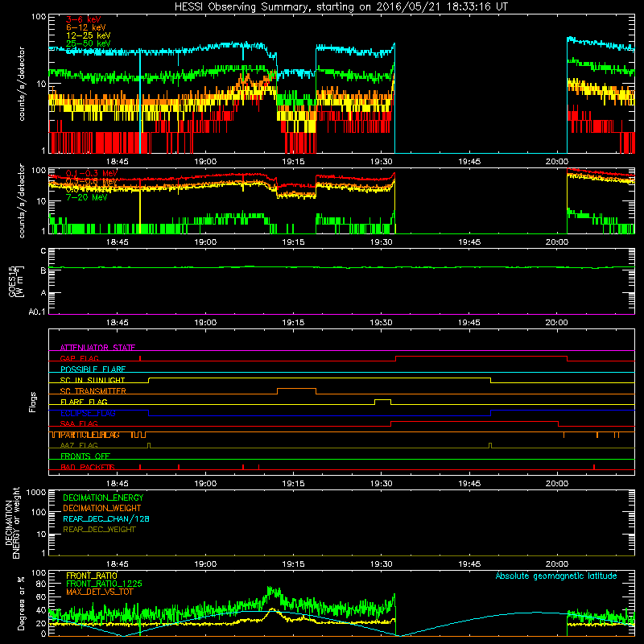
Task: Click the 19:15 time label under the decimation panel
Action: pos(293,564)
